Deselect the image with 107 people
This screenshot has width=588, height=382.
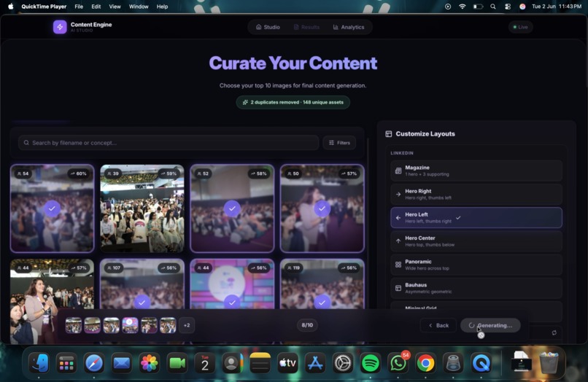pos(142,284)
